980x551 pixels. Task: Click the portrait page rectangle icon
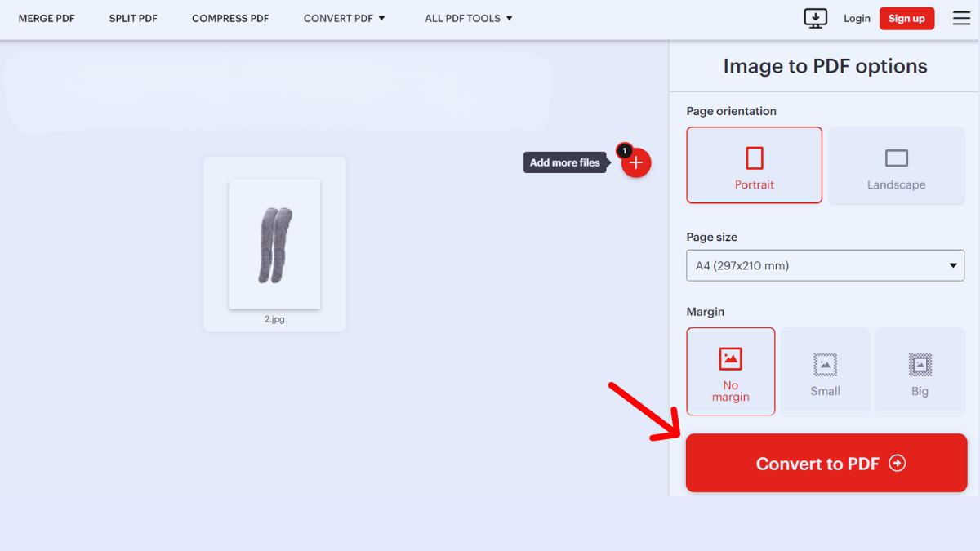pos(754,158)
